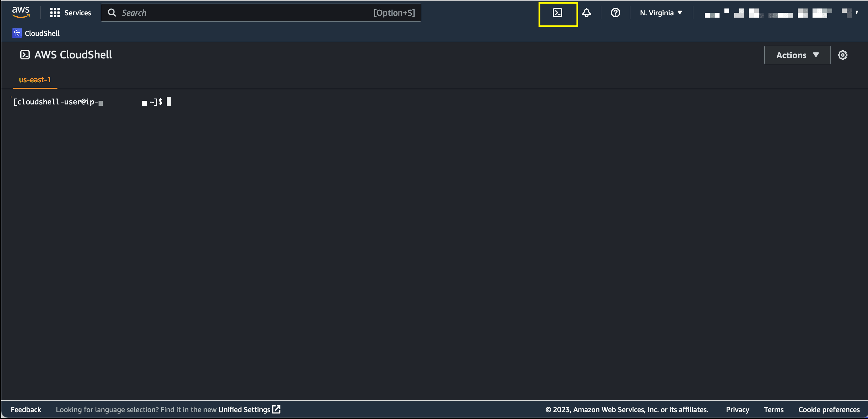
Task: Expand the Actions dropdown
Action: (797, 55)
